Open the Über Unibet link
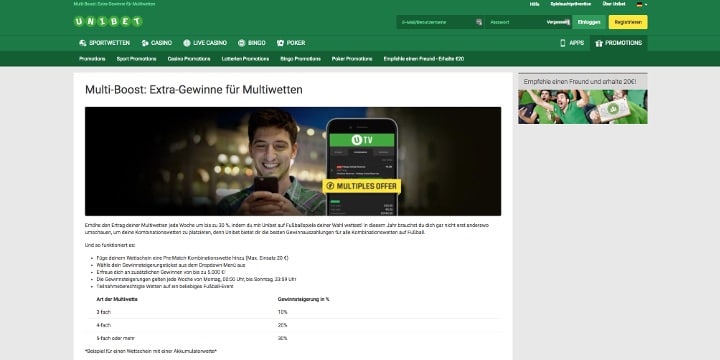720x360 pixels. [614, 4]
